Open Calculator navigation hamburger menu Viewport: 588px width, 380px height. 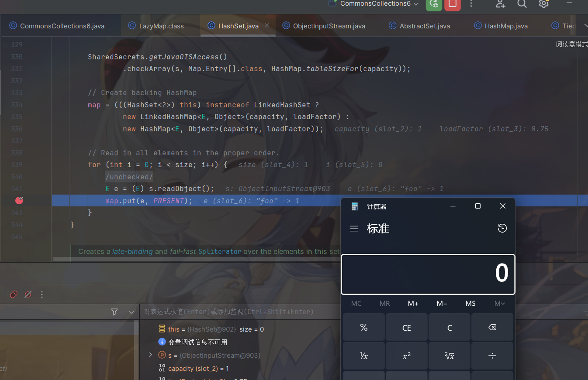click(354, 229)
